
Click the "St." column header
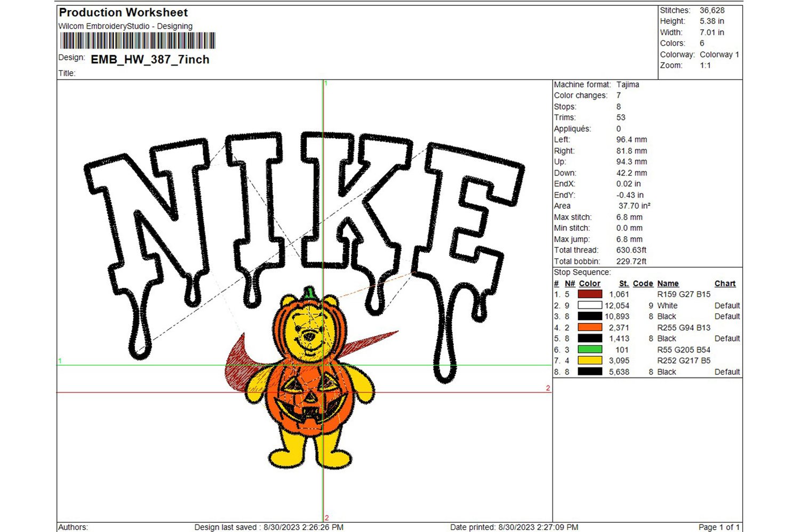[x=624, y=284]
